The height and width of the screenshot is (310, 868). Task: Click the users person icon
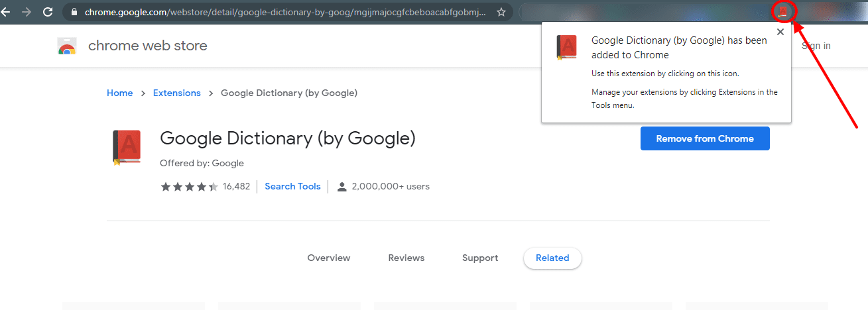point(342,187)
